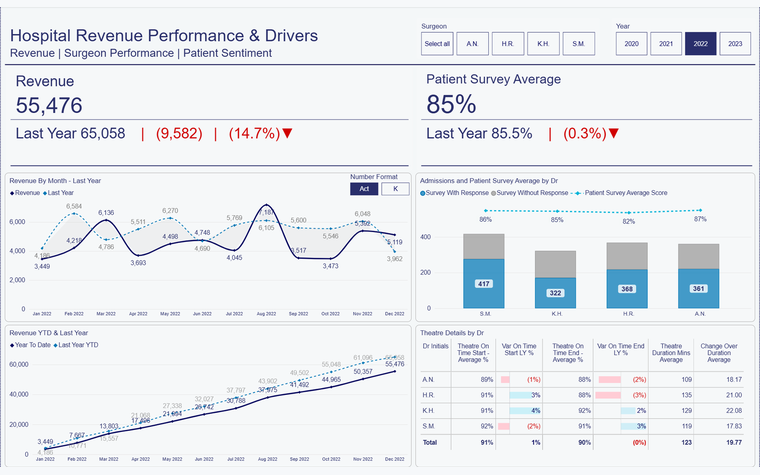The width and height of the screenshot is (760, 475).
Task: Click the Patient Survey Average 85% value
Action: coord(451,104)
